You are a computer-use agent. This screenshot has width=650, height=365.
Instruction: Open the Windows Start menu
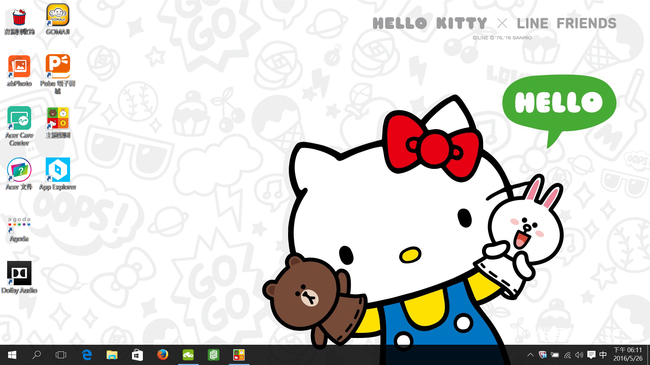point(12,355)
